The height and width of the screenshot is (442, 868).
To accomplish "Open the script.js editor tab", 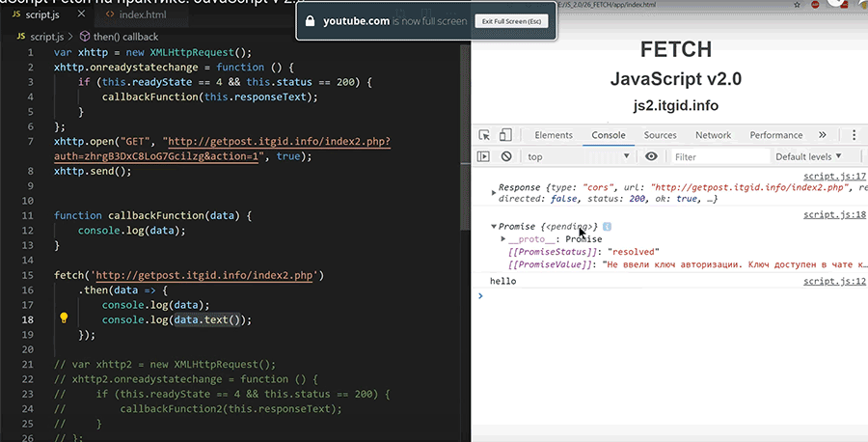I will point(42,14).
